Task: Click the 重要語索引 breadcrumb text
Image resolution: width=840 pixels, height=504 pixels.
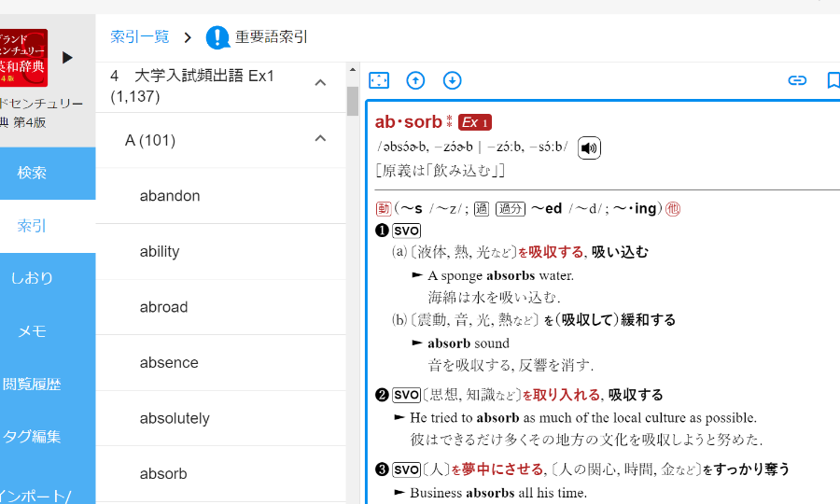Action: pyautogui.click(x=272, y=37)
